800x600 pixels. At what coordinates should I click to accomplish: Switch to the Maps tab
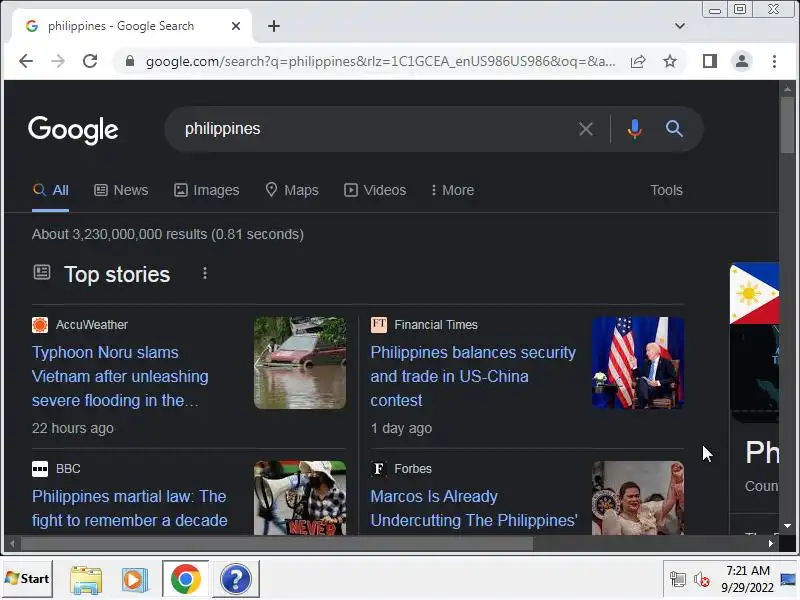(x=292, y=190)
